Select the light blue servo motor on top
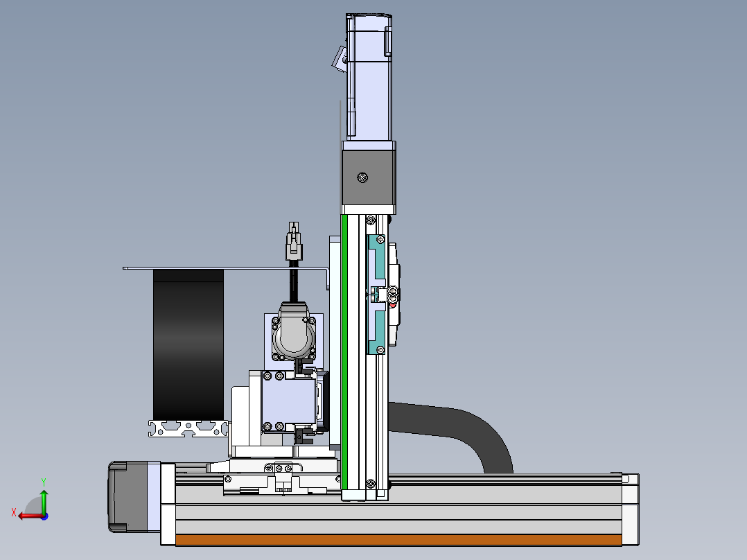The width and height of the screenshot is (747, 560). (369, 76)
